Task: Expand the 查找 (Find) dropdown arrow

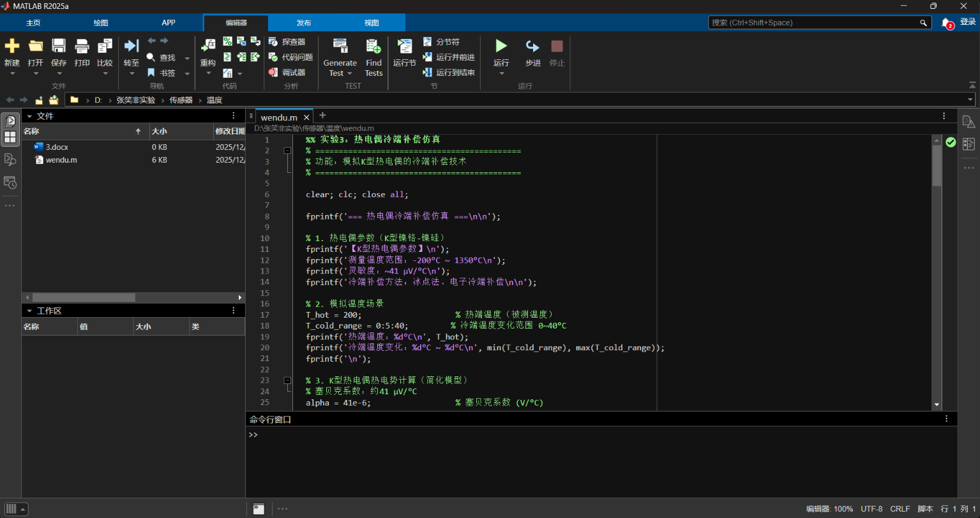Action: (187, 58)
